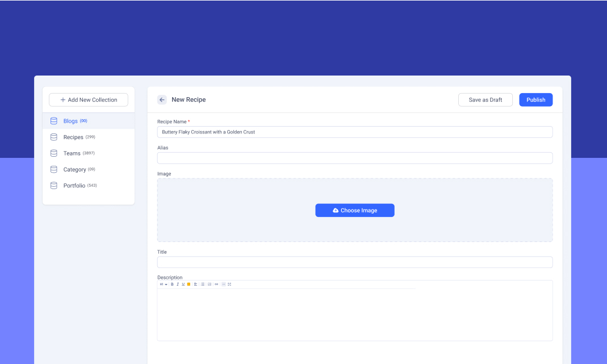Toggle underline formatting in Description editor
Image resolution: width=607 pixels, height=364 pixels.
click(183, 284)
